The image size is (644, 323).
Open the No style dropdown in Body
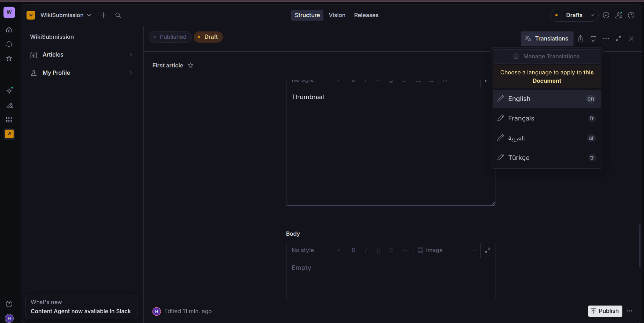[316, 250]
